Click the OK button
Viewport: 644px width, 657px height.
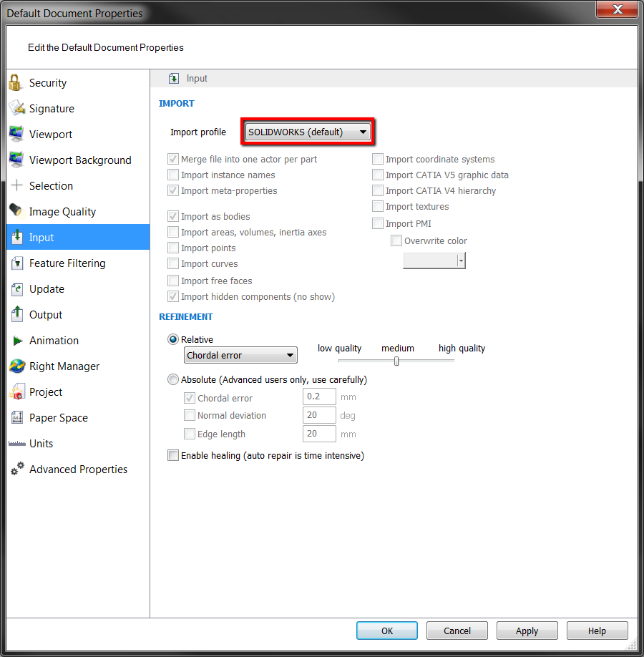click(x=386, y=631)
